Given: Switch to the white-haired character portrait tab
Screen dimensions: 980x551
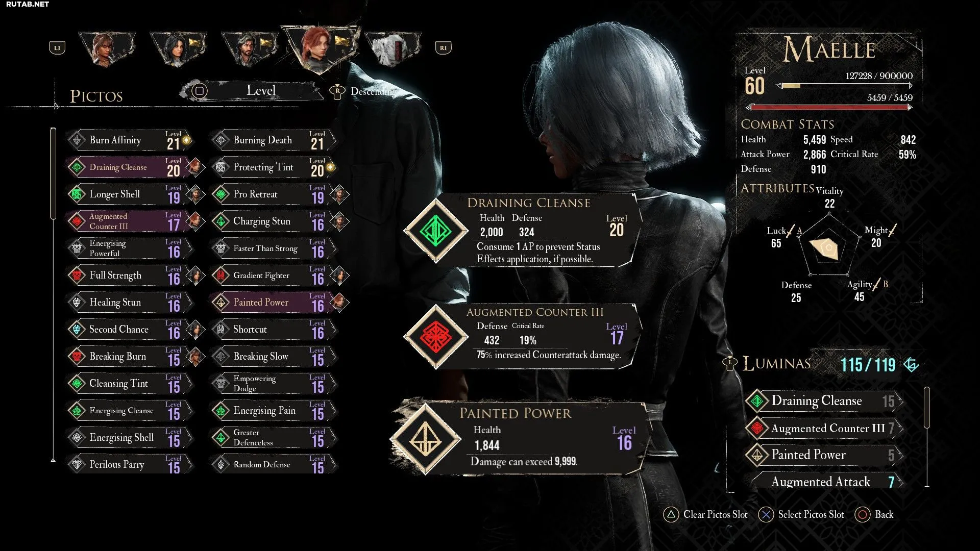Looking at the screenshot, I should [x=393, y=49].
